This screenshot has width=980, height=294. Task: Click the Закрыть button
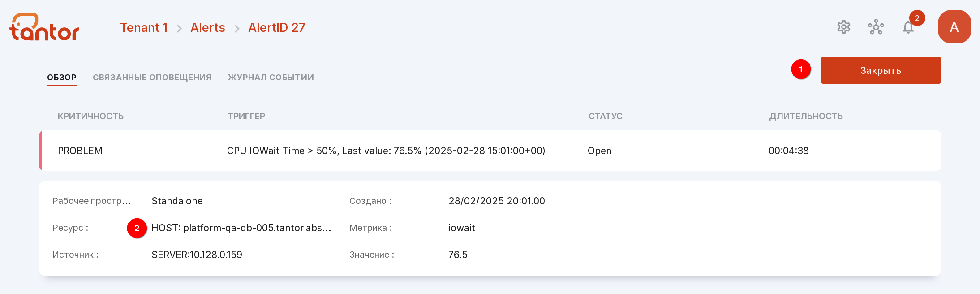[880, 70]
